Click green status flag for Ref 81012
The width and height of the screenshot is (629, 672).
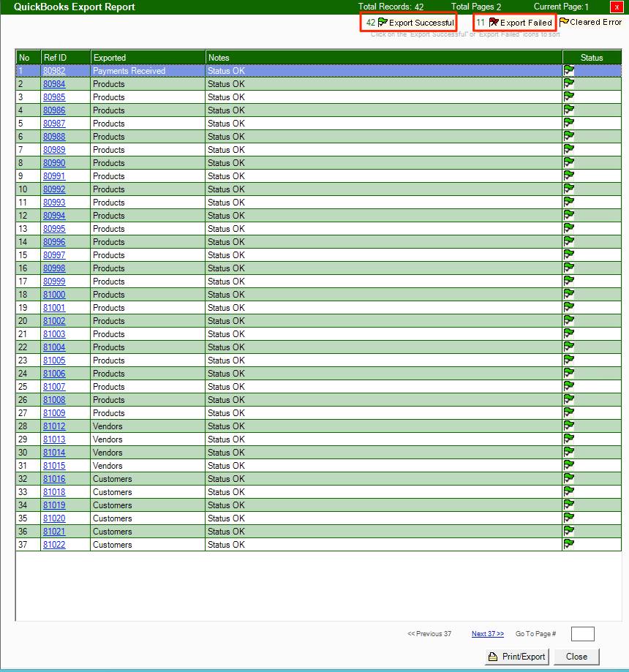click(x=569, y=426)
